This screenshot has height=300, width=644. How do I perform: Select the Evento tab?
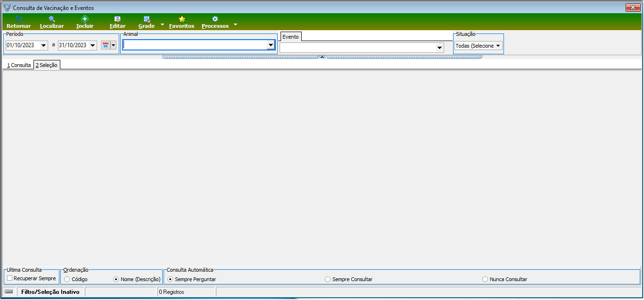click(x=290, y=37)
